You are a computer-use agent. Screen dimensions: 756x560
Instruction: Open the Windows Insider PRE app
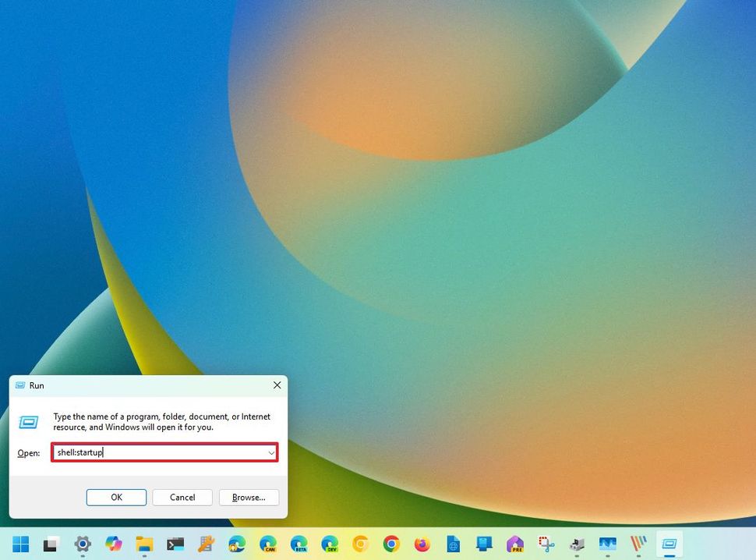515,544
